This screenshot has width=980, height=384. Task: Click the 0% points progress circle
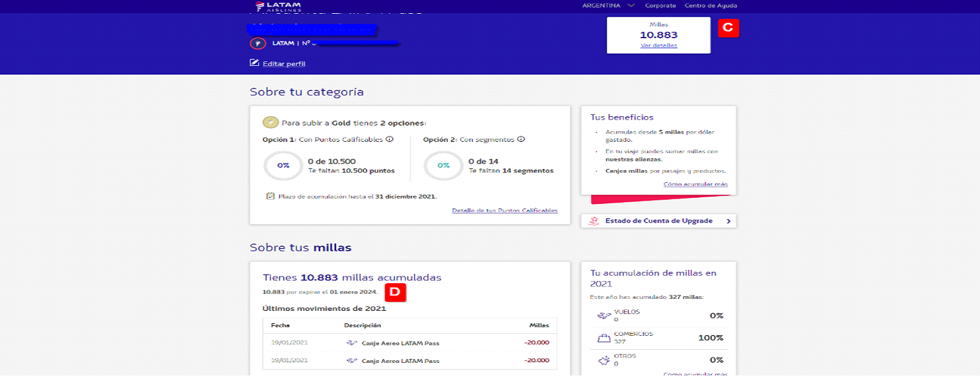coord(283,166)
